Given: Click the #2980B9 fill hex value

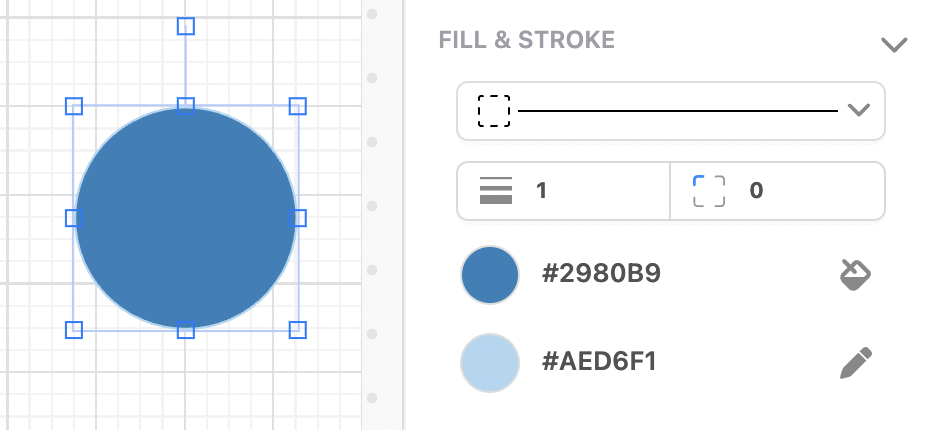Looking at the screenshot, I should 601,275.
